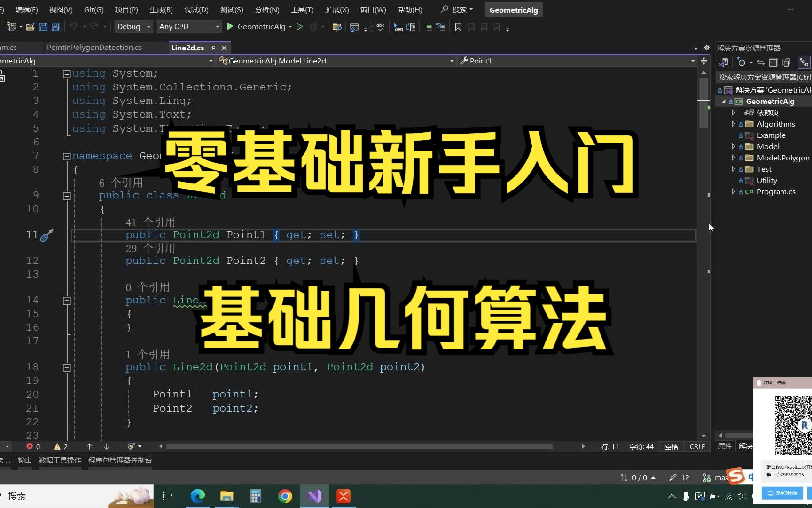Viewport: 812px width, 508px height.
Task: Collapse the GeometricAlg project node
Action: (x=724, y=102)
